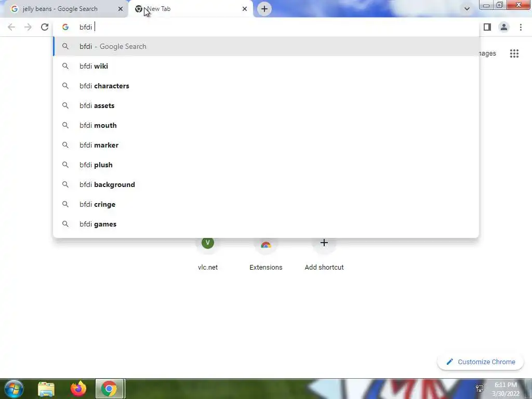Open the tab search dropdown arrow

(467, 9)
